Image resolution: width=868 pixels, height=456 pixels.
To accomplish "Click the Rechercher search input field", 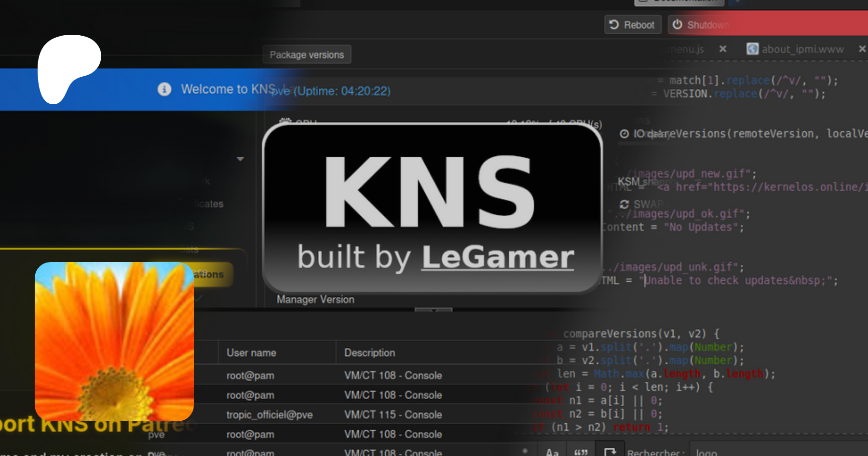I will (772, 452).
